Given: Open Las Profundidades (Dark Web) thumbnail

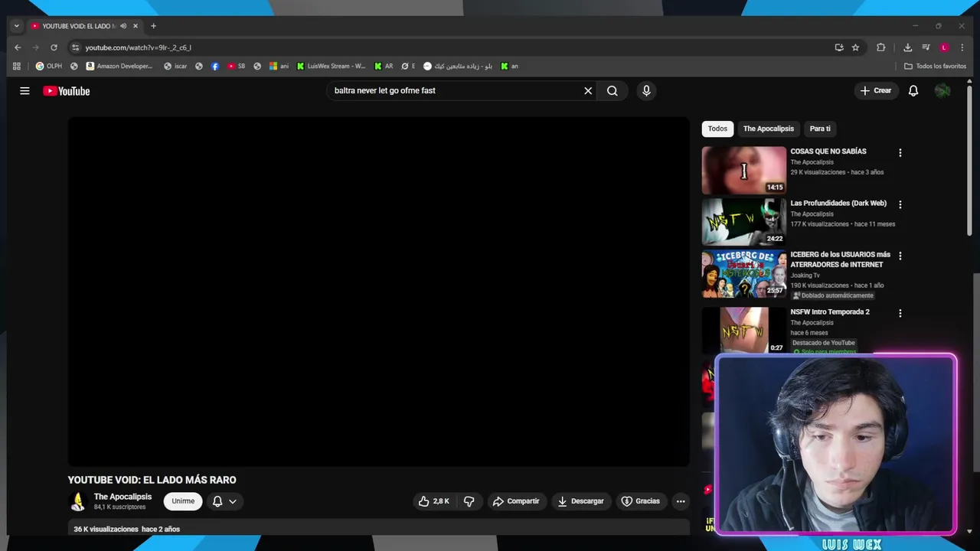Looking at the screenshot, I should point(743,222).
